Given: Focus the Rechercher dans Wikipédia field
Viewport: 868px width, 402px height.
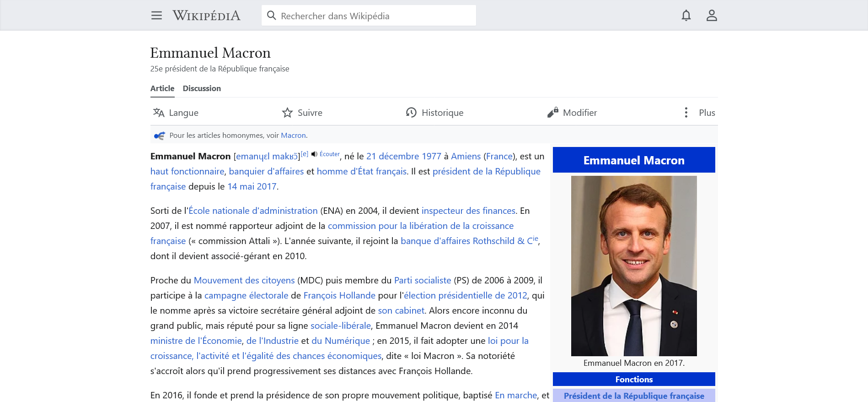Looking at the screenshot, I should pyautogui.click(x=375, y=16).
